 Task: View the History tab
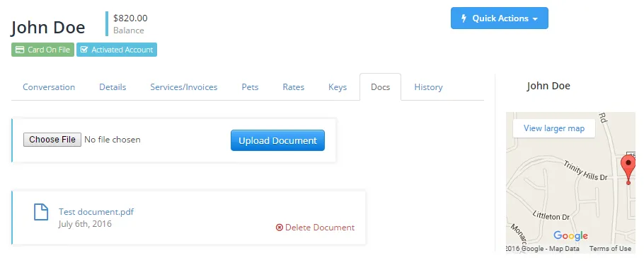428,87
